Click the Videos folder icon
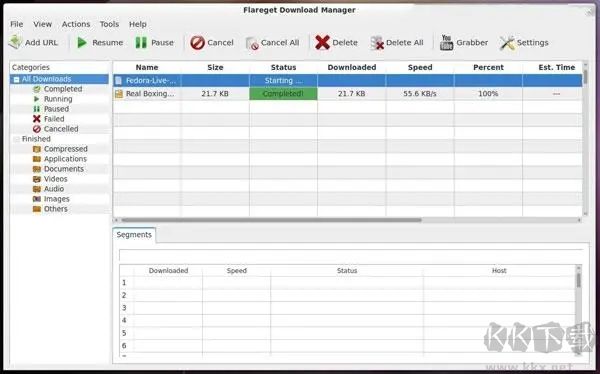The height and width of the screenshot is (374, 600). tap(37, 179)
